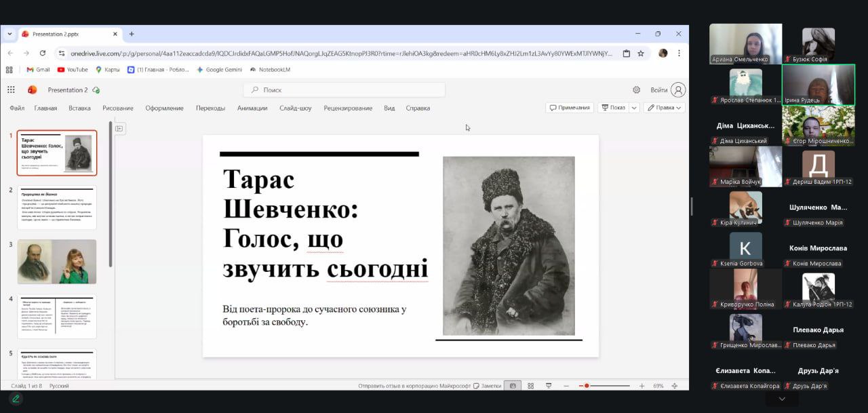Select slide 3 thumbnail with two portraits
Viewport: 868px width, 413px height.
(x=57, y=262)
